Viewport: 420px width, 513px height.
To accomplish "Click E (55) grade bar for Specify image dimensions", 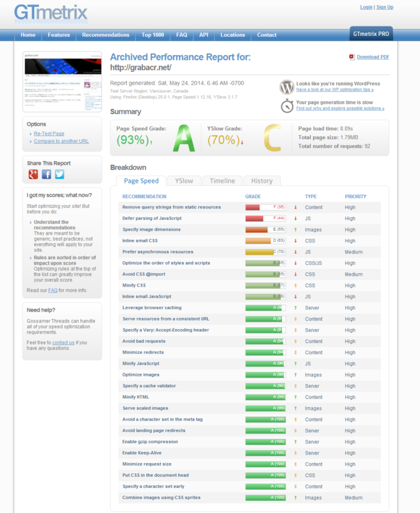I will point(265,230).
